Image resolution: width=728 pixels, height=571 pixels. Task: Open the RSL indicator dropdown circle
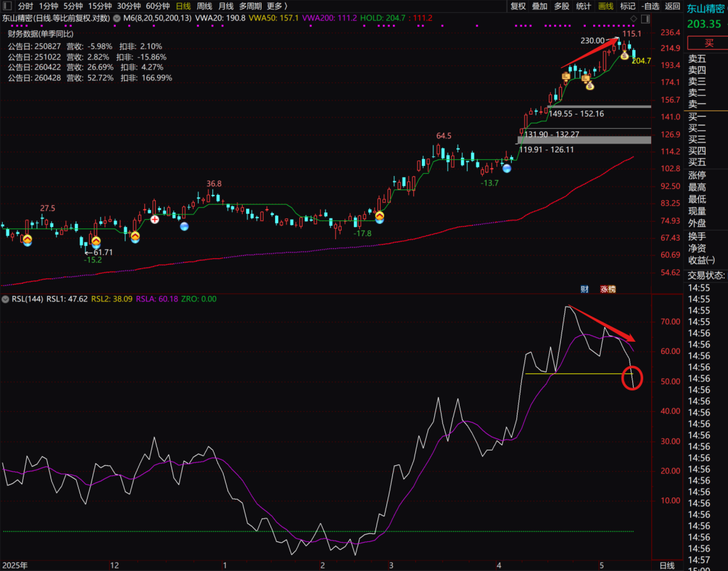[5, 299]
